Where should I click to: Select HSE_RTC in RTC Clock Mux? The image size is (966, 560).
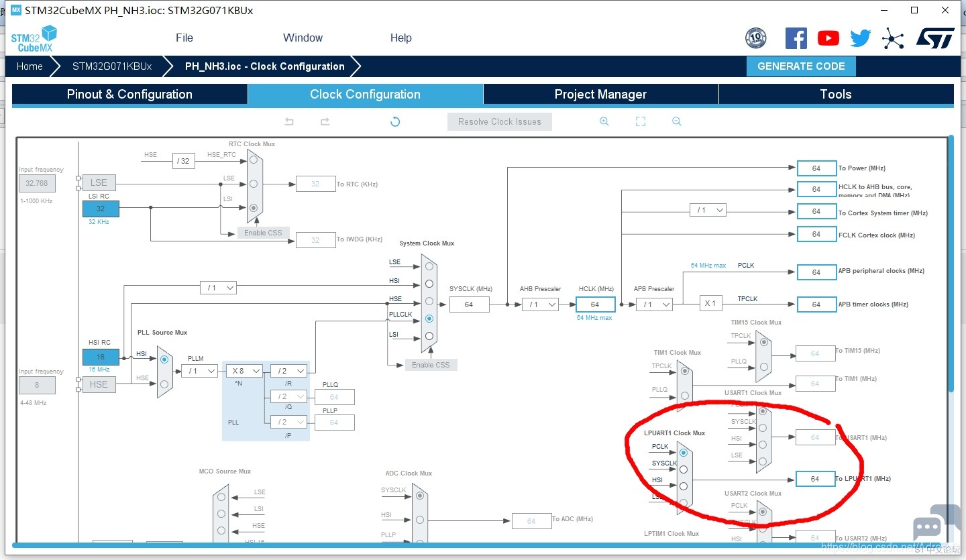(x=254, y=160)
